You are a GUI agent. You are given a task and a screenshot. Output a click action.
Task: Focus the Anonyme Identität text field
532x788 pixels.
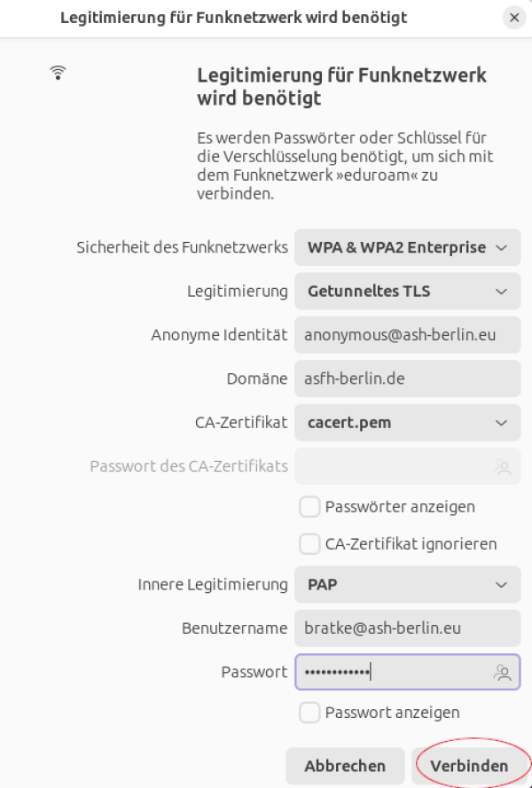click(x=407, y=335)
